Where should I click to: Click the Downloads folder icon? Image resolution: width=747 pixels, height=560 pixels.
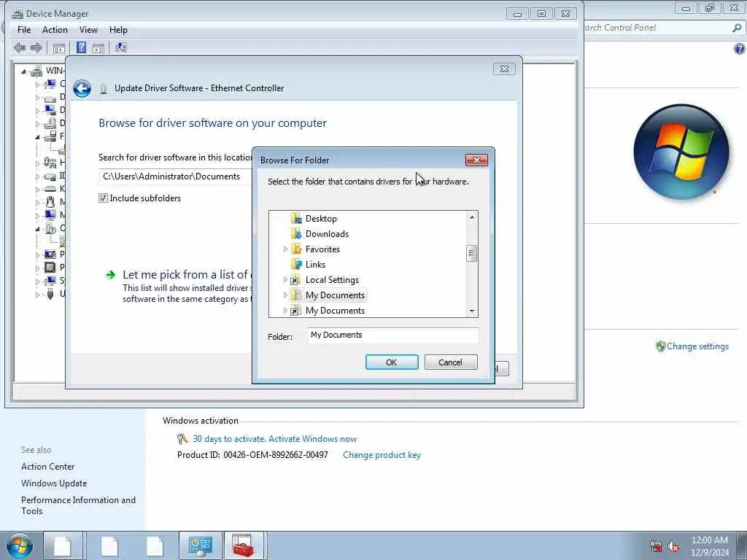tap(296, 234)
